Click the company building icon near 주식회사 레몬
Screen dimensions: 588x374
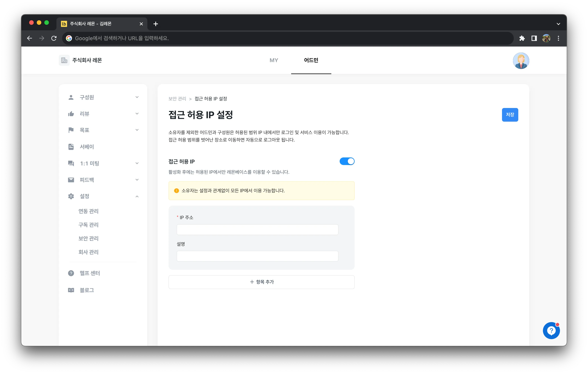click(x=64, y=60)
